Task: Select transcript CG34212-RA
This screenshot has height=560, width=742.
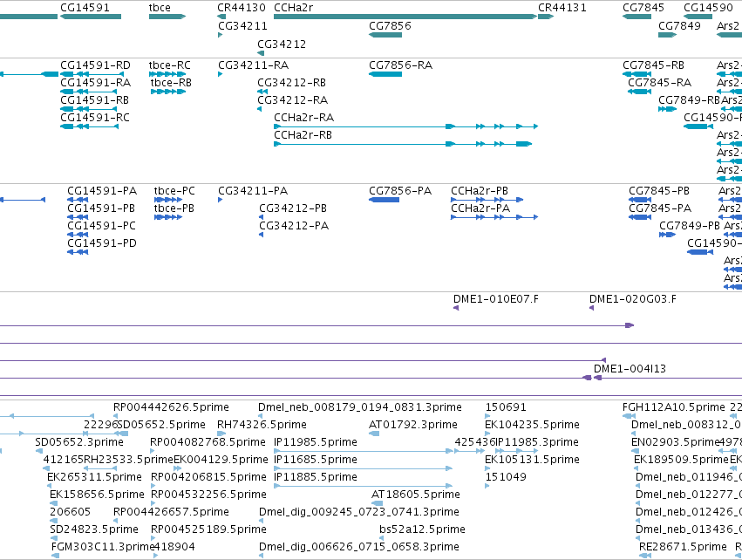Action: pos(292,100)
